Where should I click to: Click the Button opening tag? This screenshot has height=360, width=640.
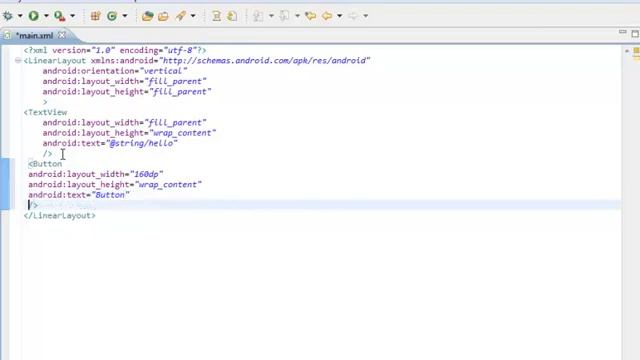point(45,164)
